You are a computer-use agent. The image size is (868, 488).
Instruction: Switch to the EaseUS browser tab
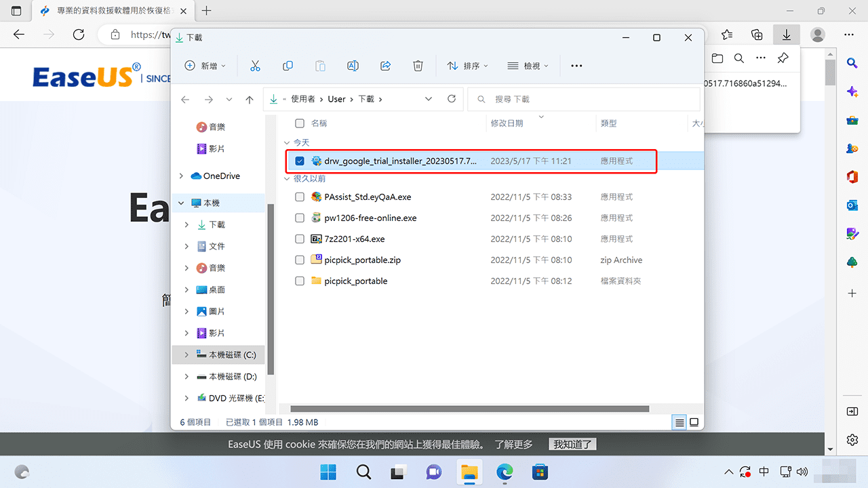[x=108, y=11]
